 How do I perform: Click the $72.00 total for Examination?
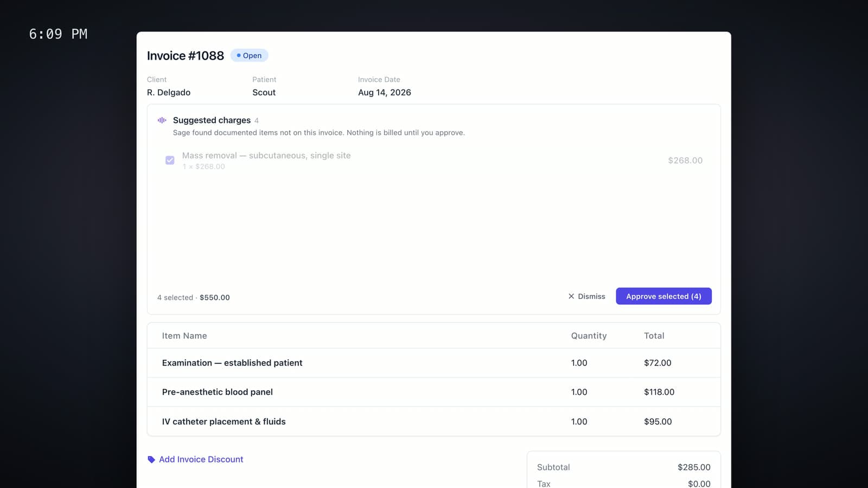pyautogui.click(x=658, y=363)
